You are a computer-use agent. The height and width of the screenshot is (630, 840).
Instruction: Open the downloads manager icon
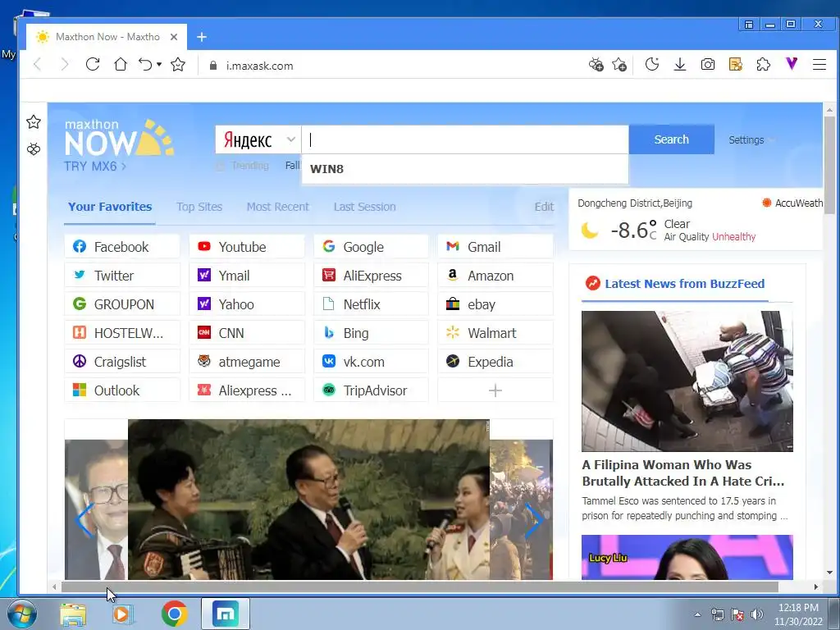[x=680, y=65]
